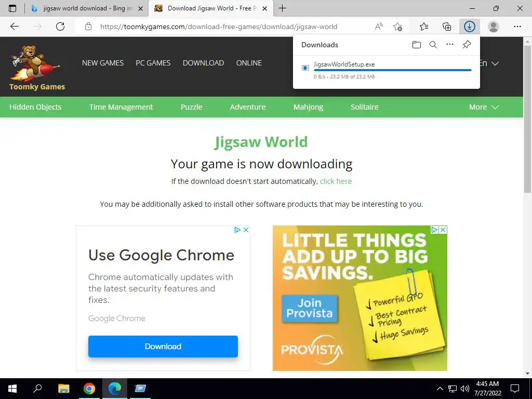The image size is (532, 399).
Task: Open Adventure category
Action: (248, 107)
